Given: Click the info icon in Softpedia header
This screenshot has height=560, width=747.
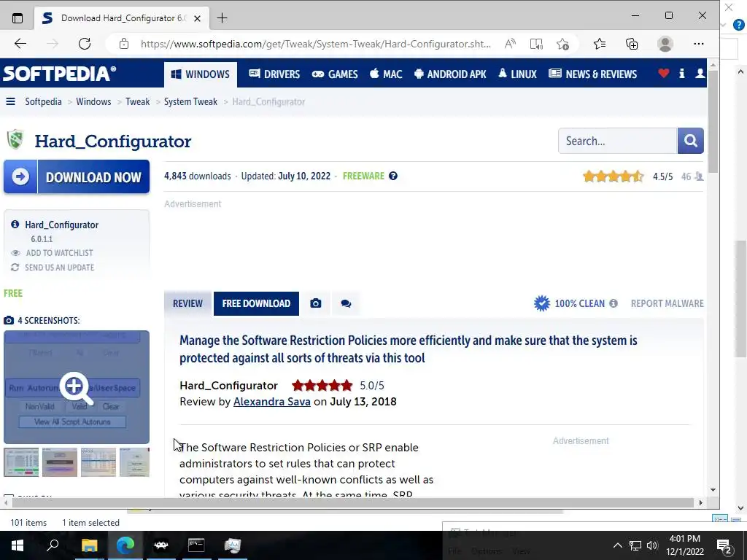Looking at the screenshot, I should [682, 74].
